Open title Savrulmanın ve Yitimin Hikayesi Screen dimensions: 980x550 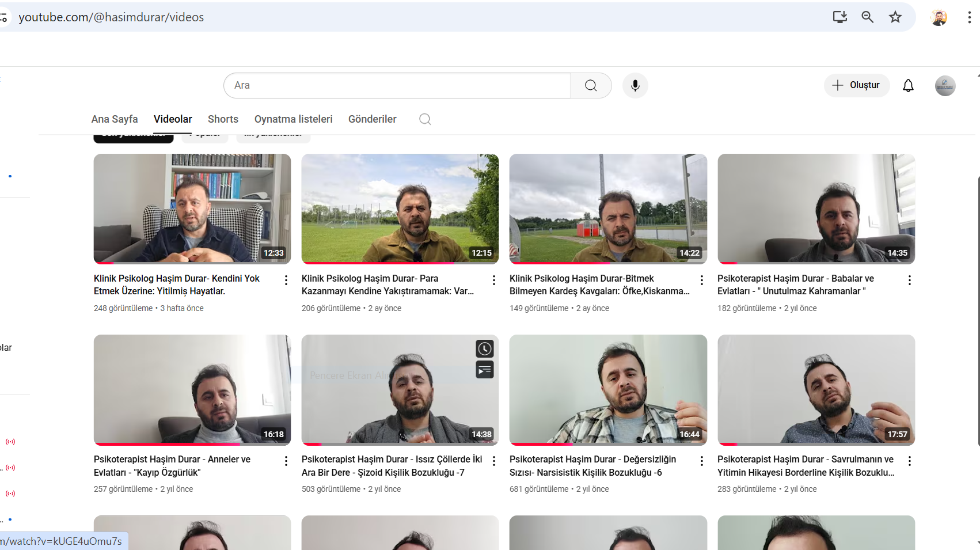click(806, 466)
